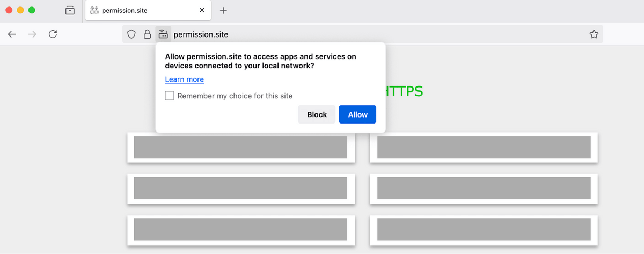Open the Learn more link
Screen dimensions: 644x254
(x=184, y=79)
